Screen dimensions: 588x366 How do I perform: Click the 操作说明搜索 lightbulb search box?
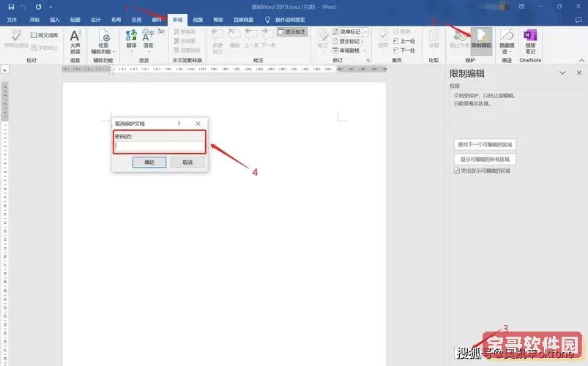pyautogui.click(x=285, y=20)
